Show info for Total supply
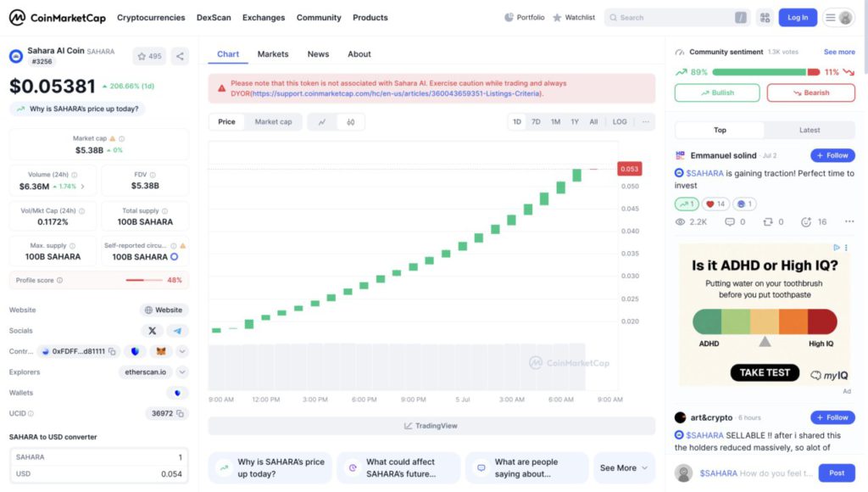The image size is (868, 492). (x=164, y=211)
